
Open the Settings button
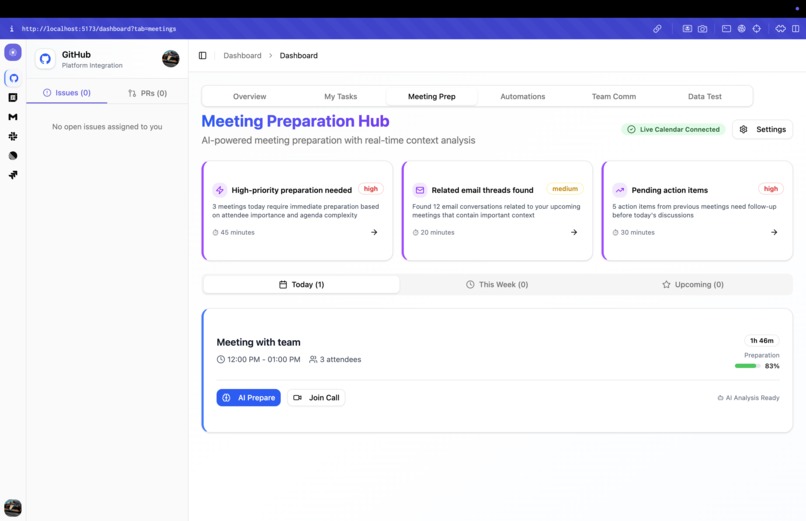click(763, 129)
